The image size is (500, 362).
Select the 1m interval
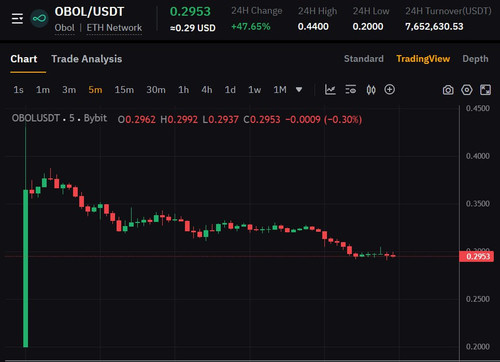click(43, 90)
